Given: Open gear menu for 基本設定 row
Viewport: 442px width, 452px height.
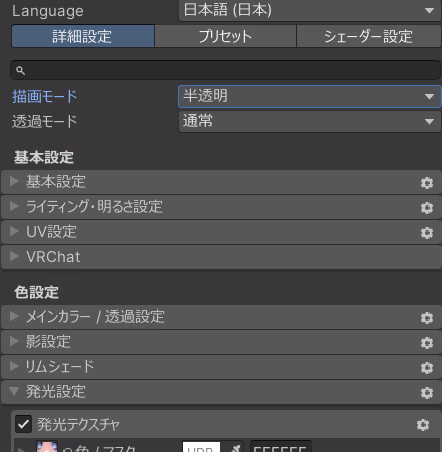Looking at the screenshot, I should [427, 183].
